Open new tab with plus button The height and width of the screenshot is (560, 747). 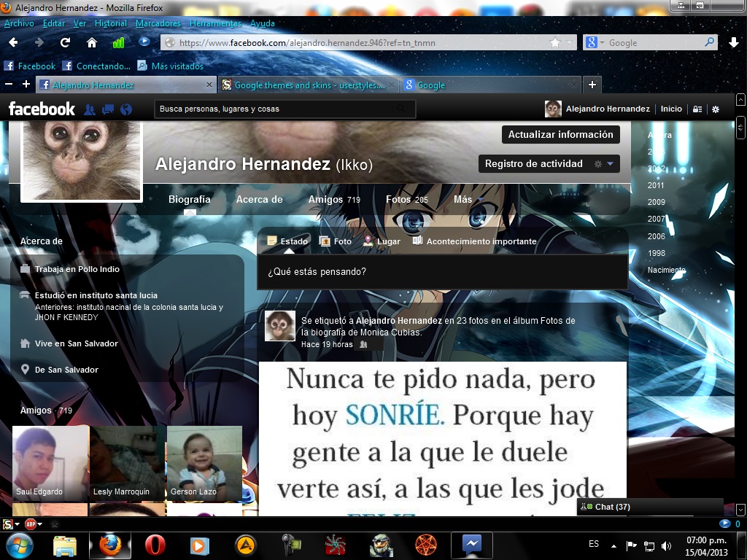tap(592, 85)
